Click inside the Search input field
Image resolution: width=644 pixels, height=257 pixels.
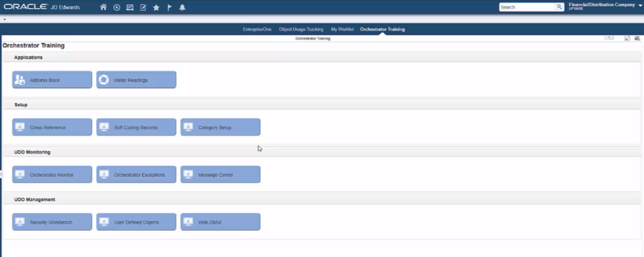[x=527, y=7]
